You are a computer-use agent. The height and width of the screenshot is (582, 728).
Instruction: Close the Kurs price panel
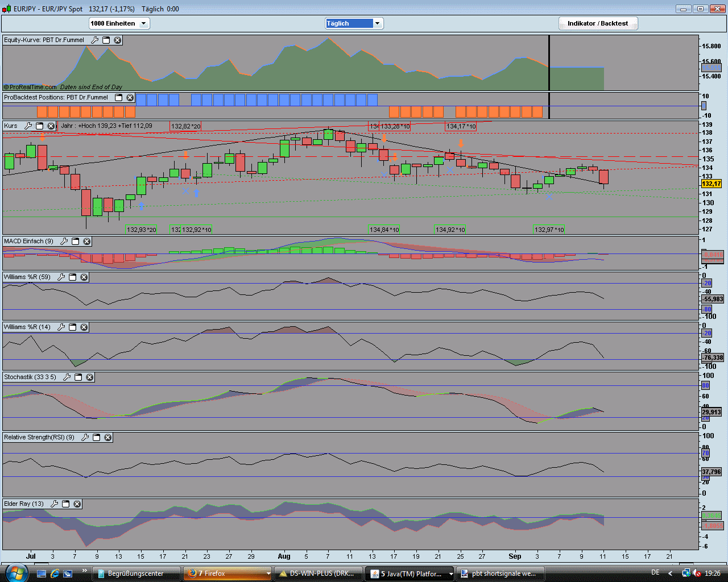[51, 126]
